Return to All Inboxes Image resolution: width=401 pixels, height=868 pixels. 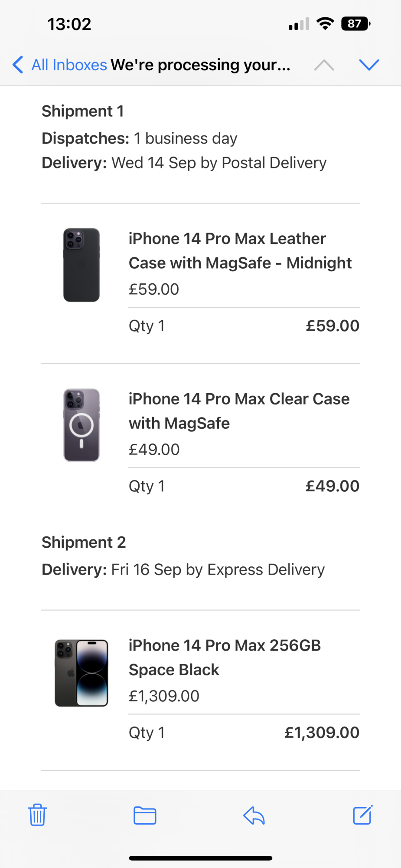[x=69, y=65]
